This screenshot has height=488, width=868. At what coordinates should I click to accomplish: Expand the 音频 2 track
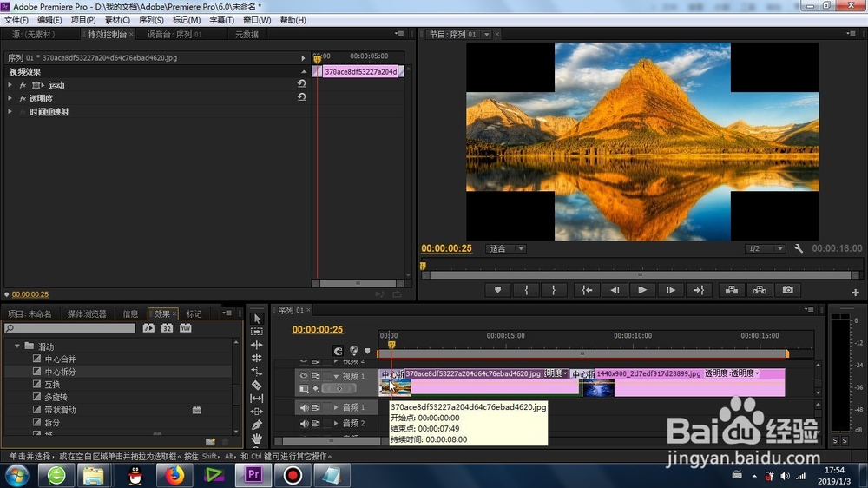point(335,423)
